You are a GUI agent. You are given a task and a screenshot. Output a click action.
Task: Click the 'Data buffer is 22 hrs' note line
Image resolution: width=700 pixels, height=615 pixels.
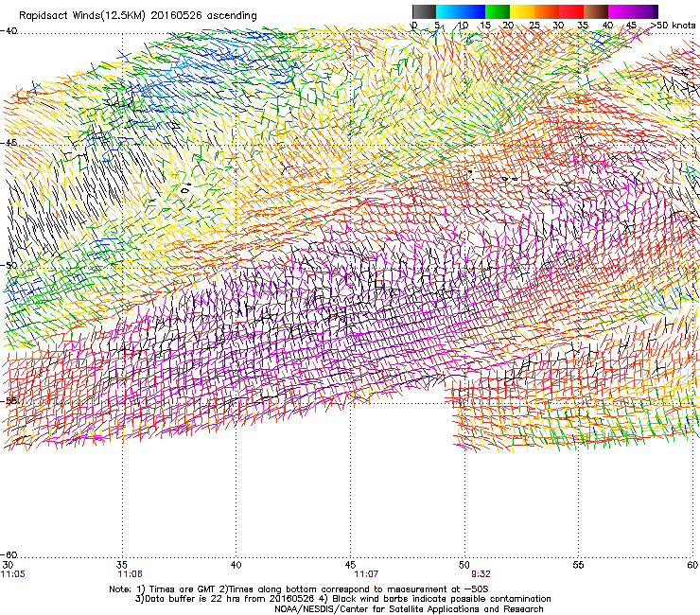click(x=342, y=599)
